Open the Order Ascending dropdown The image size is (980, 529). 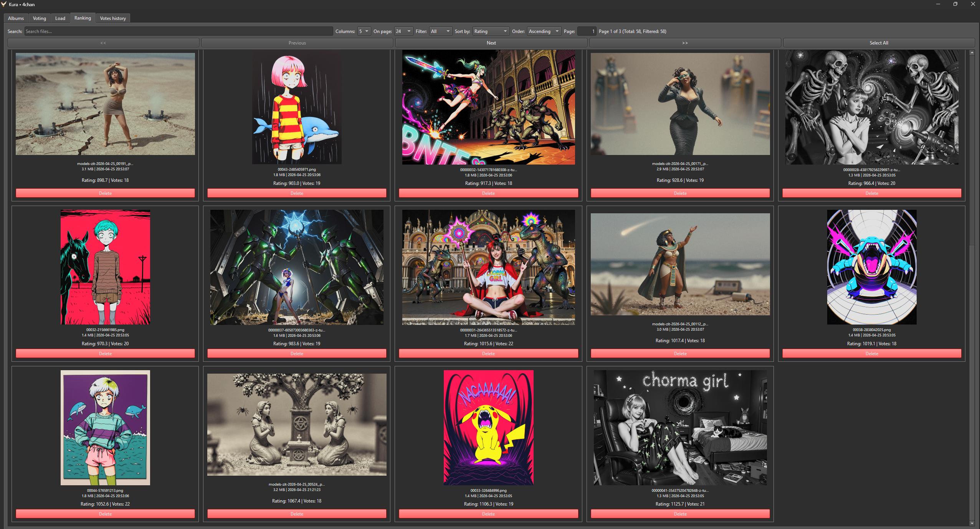coord(544,31)
